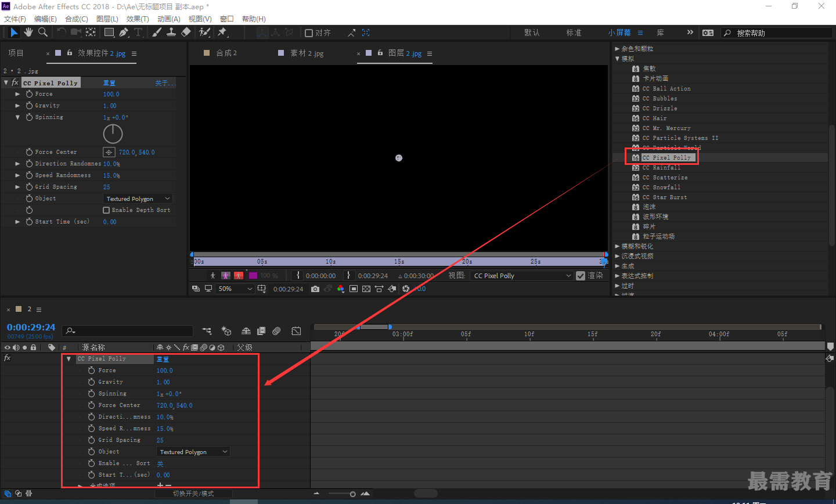Toggle draft 3D icon in timeline

[226, 331]
